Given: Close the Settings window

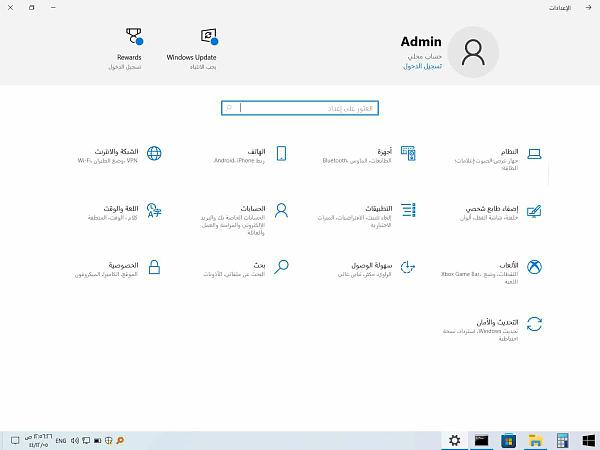Looking at the screenshot, I should (10, 8).
